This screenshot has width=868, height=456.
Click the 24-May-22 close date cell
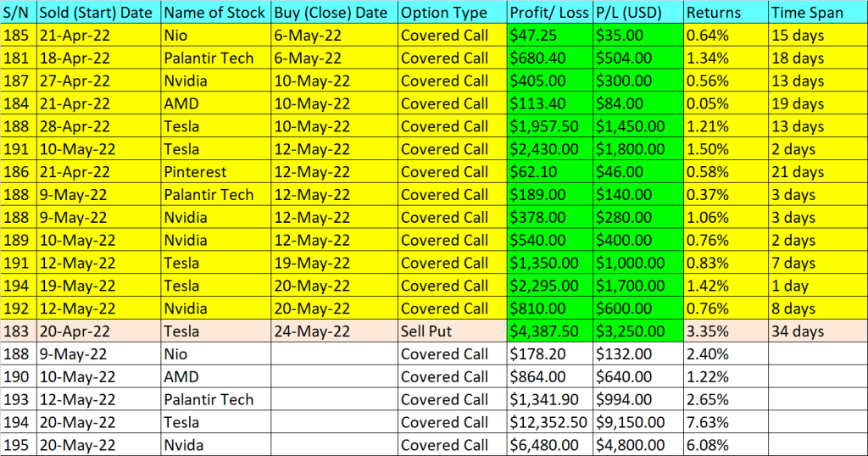(x=333, y=331)
